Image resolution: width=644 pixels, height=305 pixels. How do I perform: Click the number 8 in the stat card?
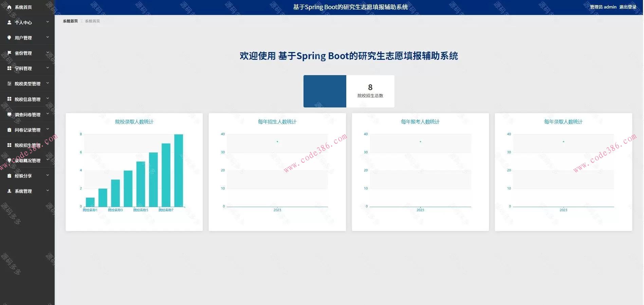click(370, 87)
